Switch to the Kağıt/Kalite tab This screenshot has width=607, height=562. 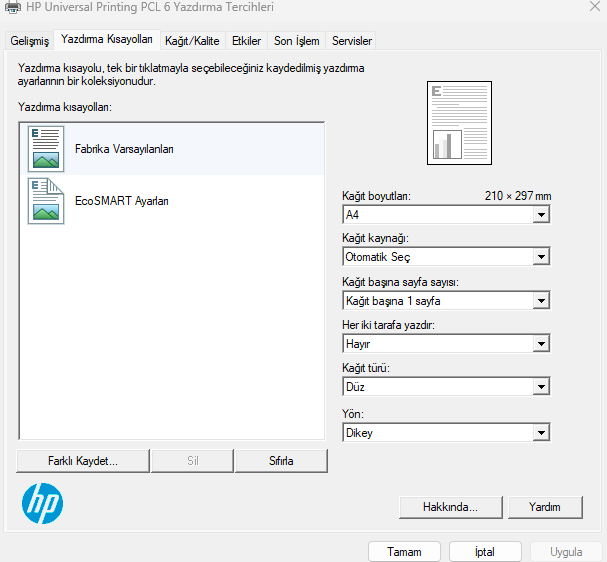(x=192, y=41)
